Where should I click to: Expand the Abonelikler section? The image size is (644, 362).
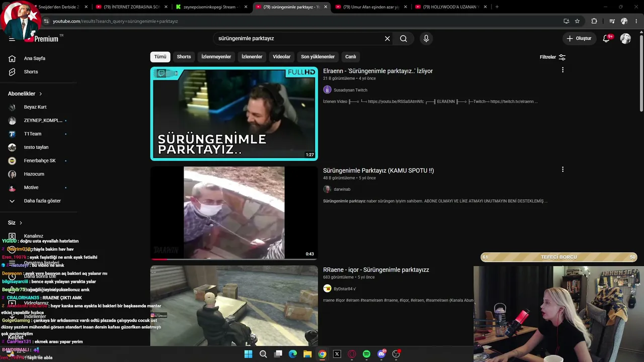pyautogui.click(x=25, y=94)
